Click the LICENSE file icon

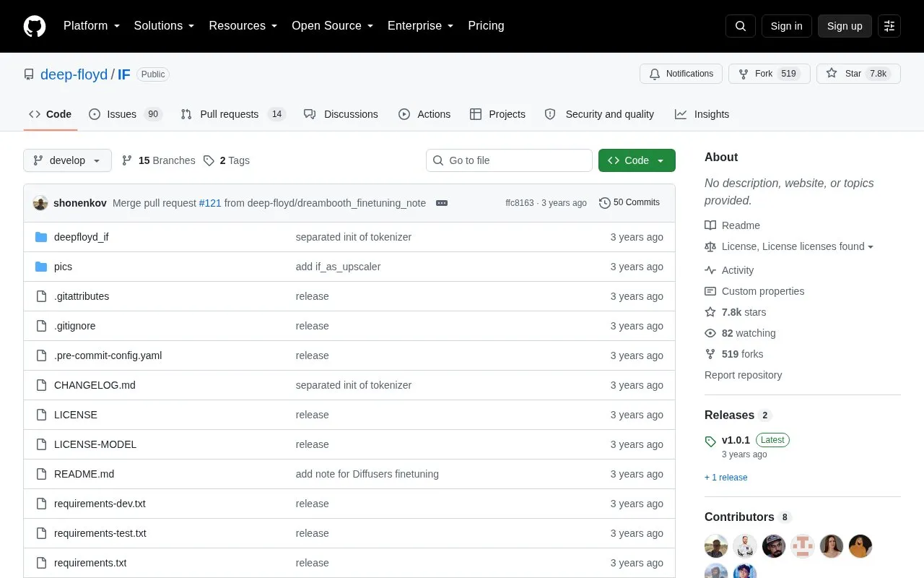coord(41,415)
